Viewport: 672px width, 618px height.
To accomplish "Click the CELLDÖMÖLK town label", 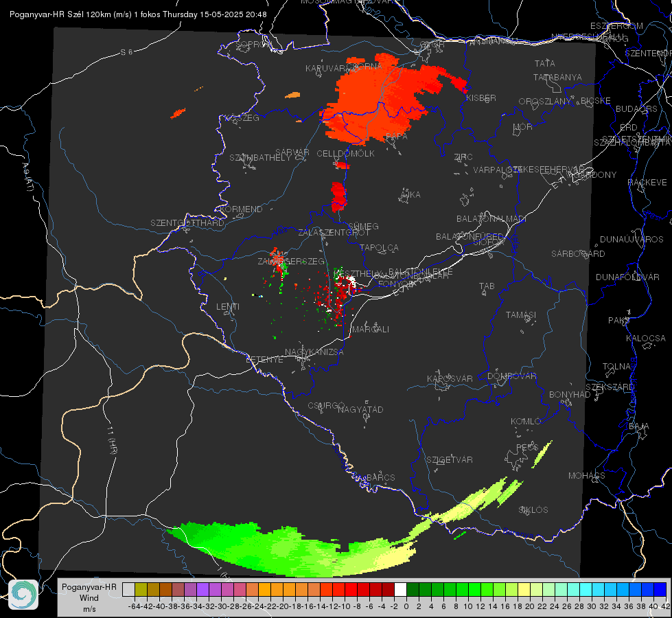I will pyautogui.click(x=345, y=154).
